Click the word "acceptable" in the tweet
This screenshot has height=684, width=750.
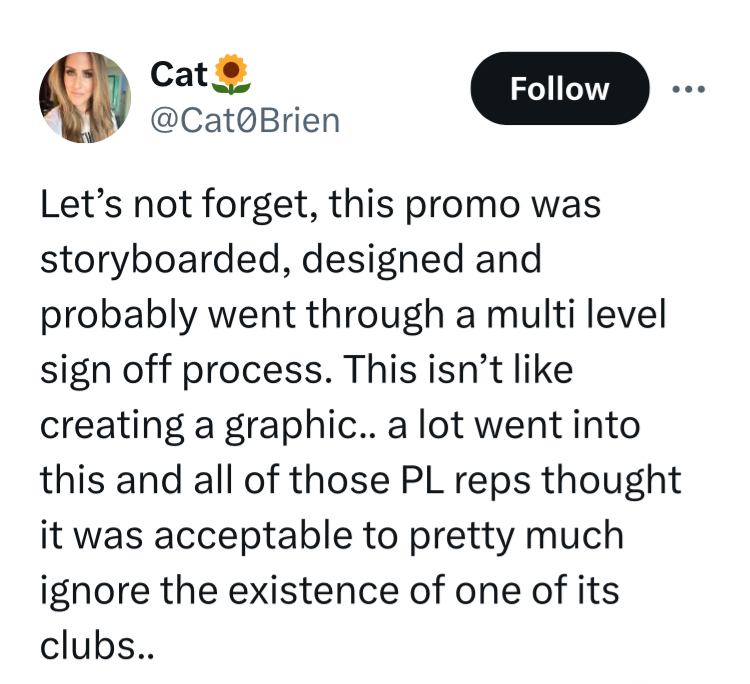(254, 537)
